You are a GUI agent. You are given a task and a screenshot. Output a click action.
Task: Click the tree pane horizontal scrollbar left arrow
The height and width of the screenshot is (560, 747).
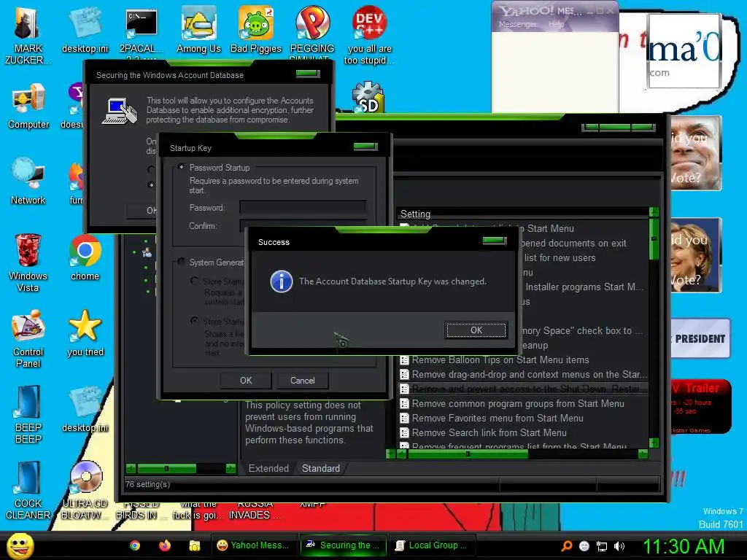click(x=131, y=468)
